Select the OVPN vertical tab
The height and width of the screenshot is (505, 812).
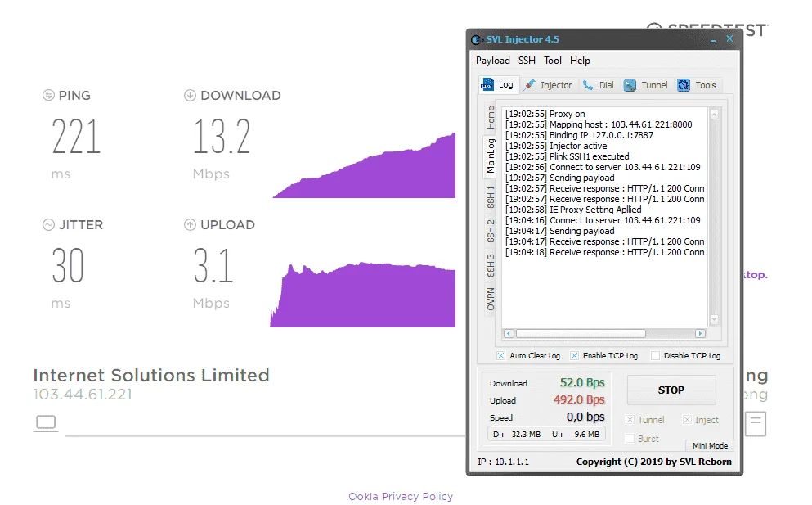[x=491, y=300]
